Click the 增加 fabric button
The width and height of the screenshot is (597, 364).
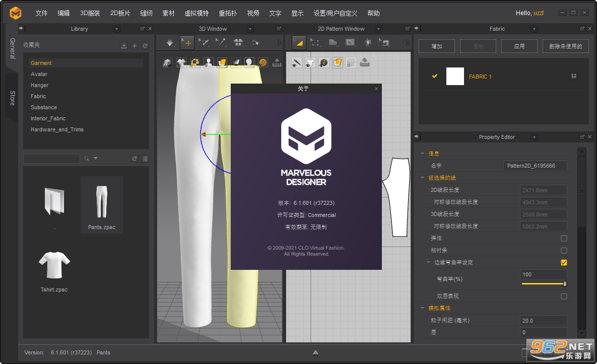coord(437,46)
